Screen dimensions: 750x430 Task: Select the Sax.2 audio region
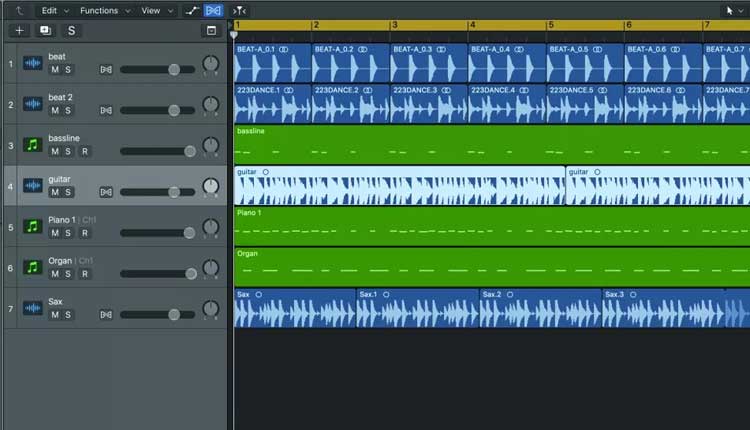(540, 308)
